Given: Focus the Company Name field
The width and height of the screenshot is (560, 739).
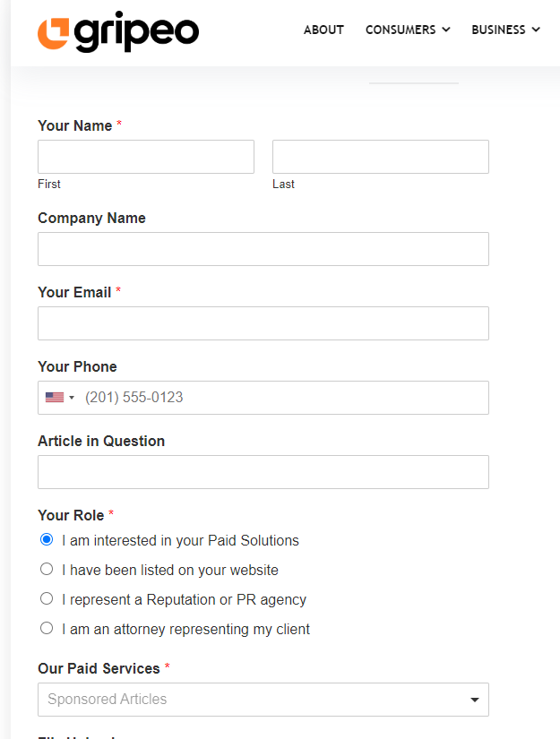Looking at the screenshot, I should click(x=263, y=249).
